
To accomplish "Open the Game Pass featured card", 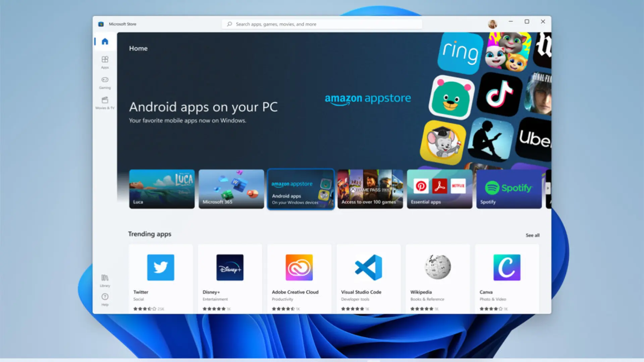I will 370,189.
